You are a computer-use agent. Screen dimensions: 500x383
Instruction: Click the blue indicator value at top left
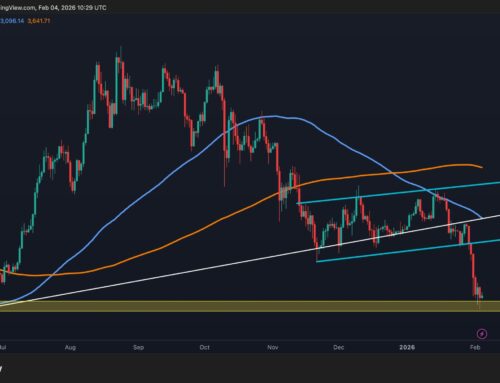(12, 21)
